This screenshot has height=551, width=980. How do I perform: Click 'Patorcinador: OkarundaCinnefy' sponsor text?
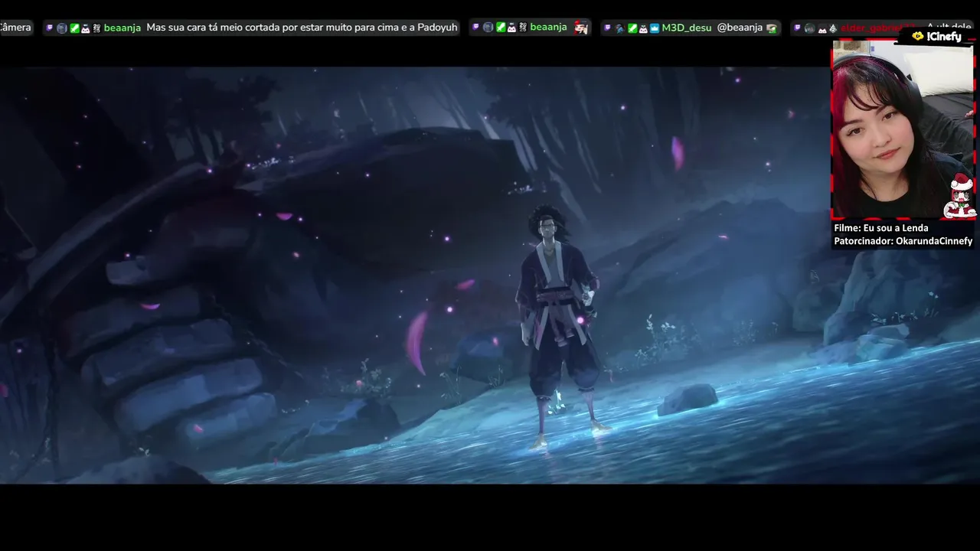click(903, 241)
